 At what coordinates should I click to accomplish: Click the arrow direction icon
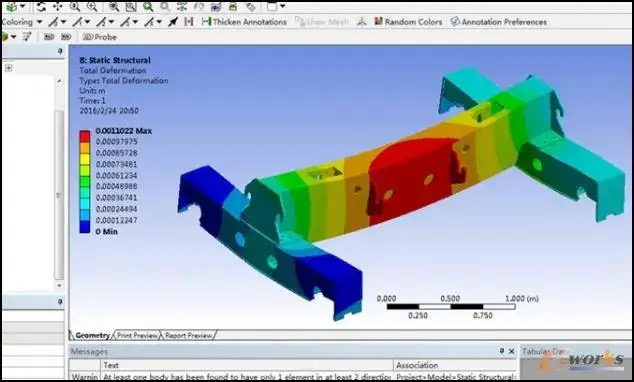(x=173, y=22)
